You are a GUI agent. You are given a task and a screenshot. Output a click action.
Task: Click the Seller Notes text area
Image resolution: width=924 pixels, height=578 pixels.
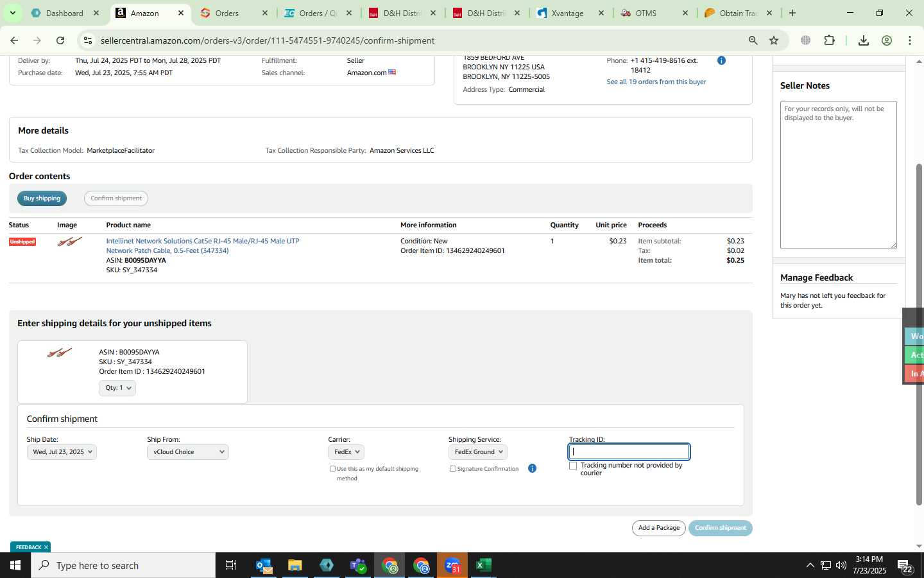click(x=839, y=175)
